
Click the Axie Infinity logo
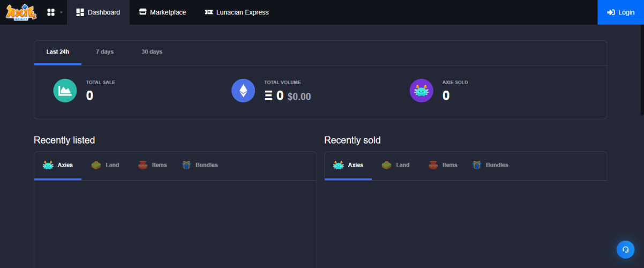click(21, 12)
